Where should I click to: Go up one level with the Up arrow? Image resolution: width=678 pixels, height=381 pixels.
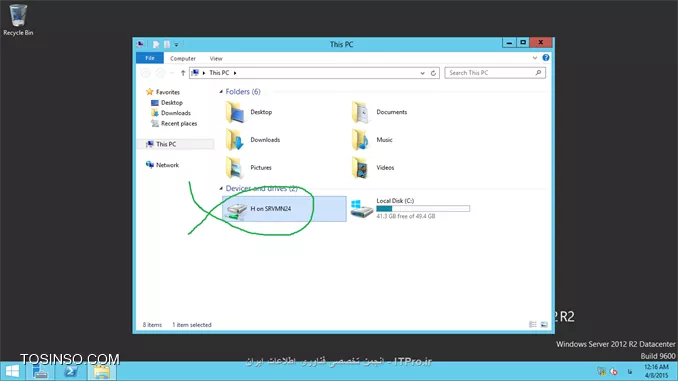click(183, 73)
